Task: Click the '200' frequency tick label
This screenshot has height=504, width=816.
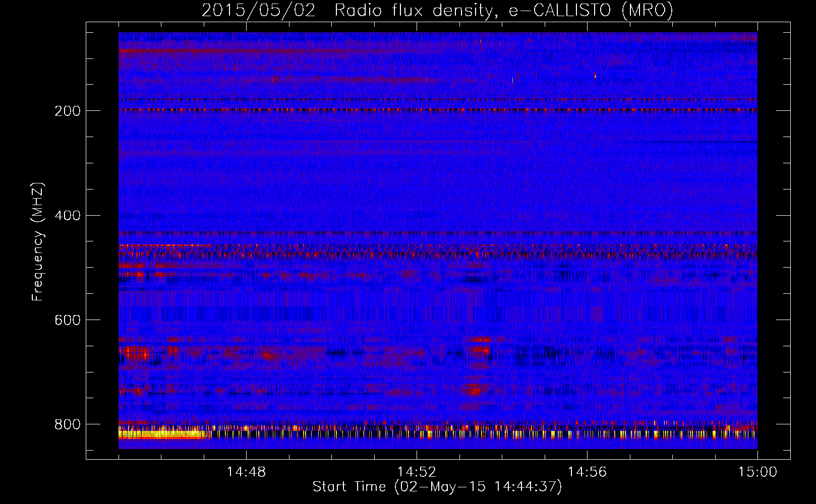Action: pos(68,111)
